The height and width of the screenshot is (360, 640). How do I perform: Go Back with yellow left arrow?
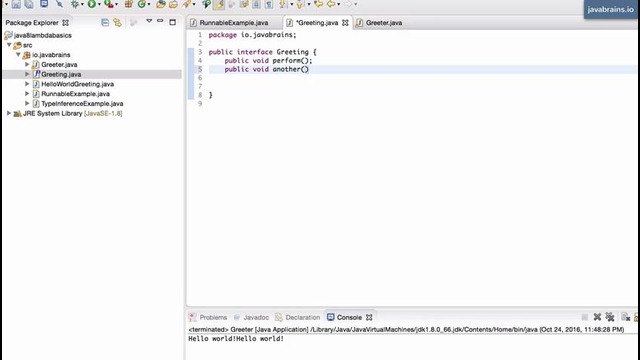(x=331, y=4)
